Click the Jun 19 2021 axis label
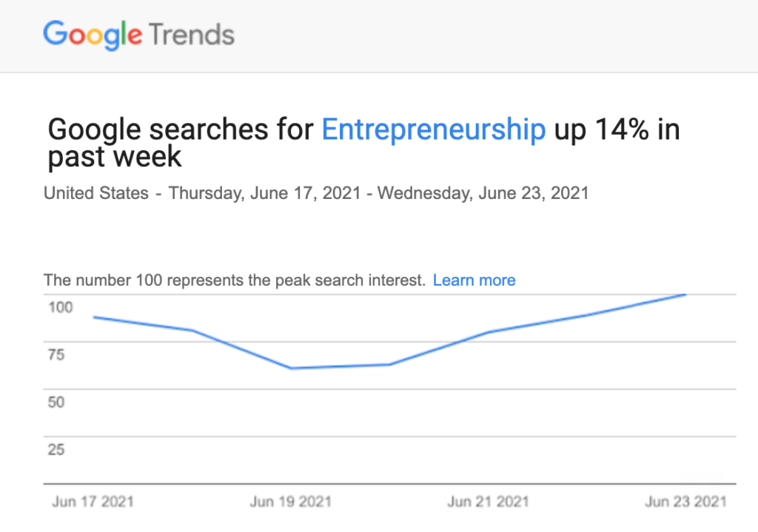 point(291,502)
